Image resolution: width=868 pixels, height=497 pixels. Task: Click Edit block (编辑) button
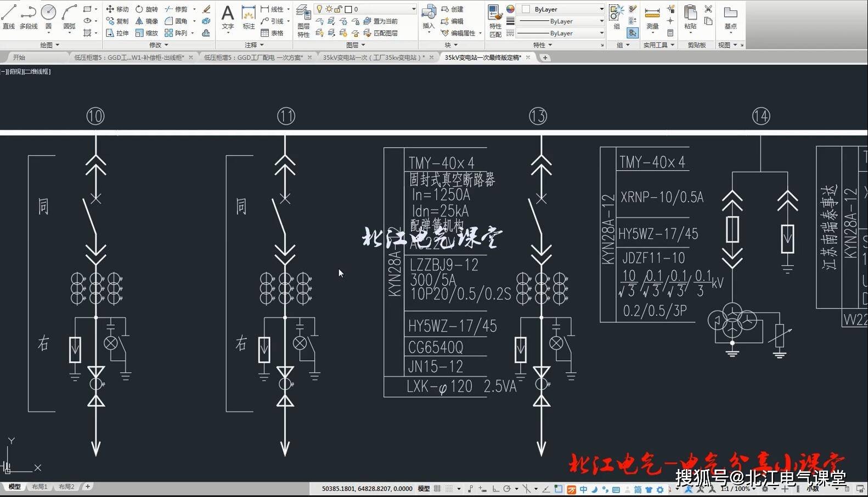click(452, 21)
